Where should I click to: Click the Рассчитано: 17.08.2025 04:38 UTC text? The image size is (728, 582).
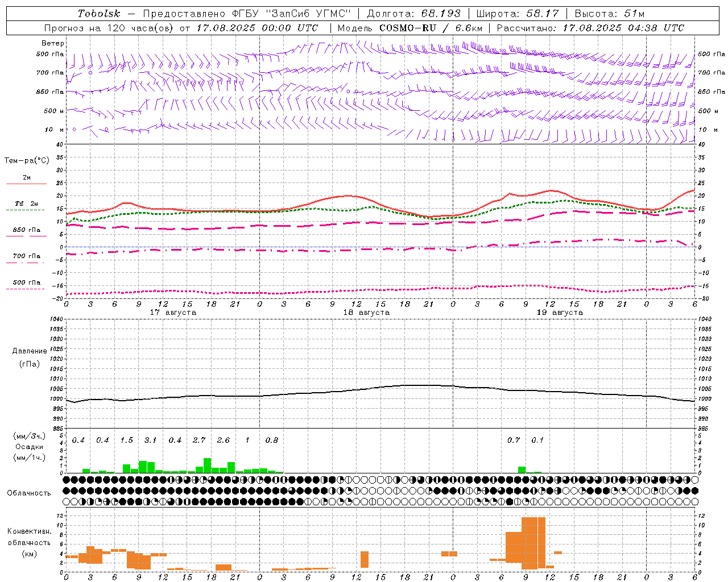pos(590,28)
